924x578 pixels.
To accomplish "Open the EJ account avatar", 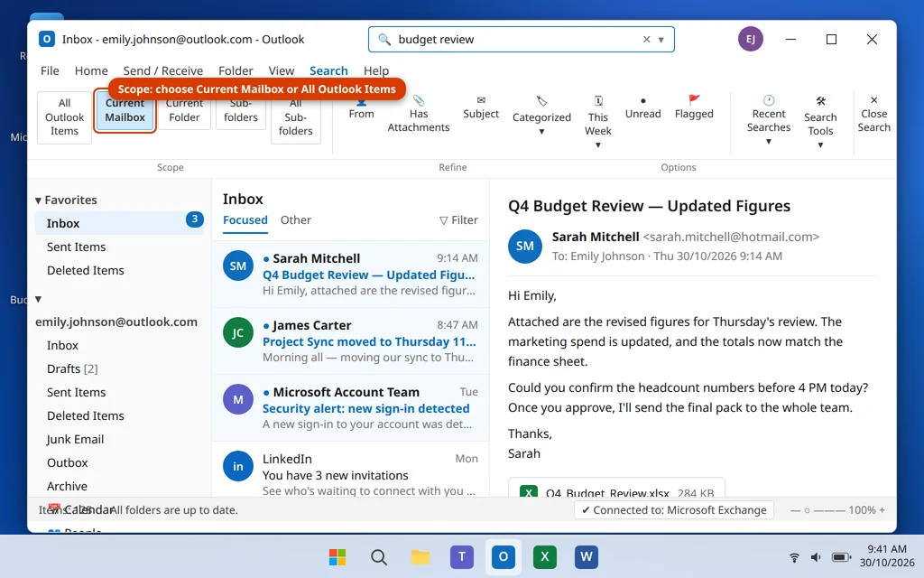I will pos(750,39).
